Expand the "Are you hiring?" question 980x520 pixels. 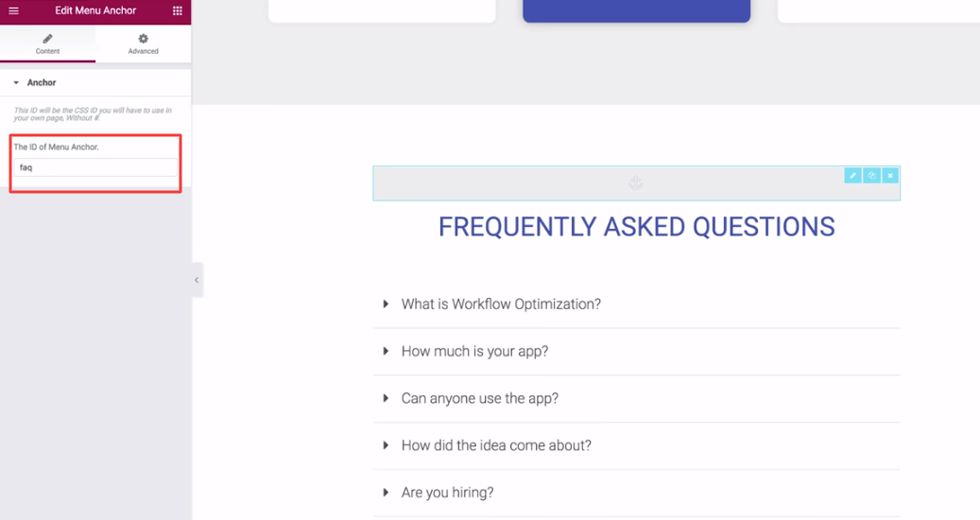click(447, 493)
